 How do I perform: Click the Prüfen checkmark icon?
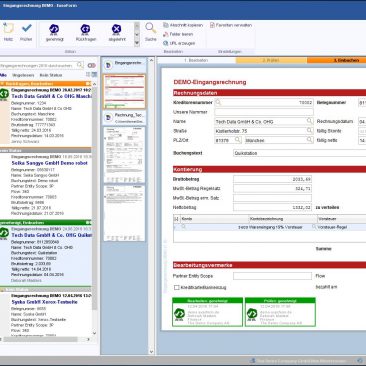(x=26, y=28)
